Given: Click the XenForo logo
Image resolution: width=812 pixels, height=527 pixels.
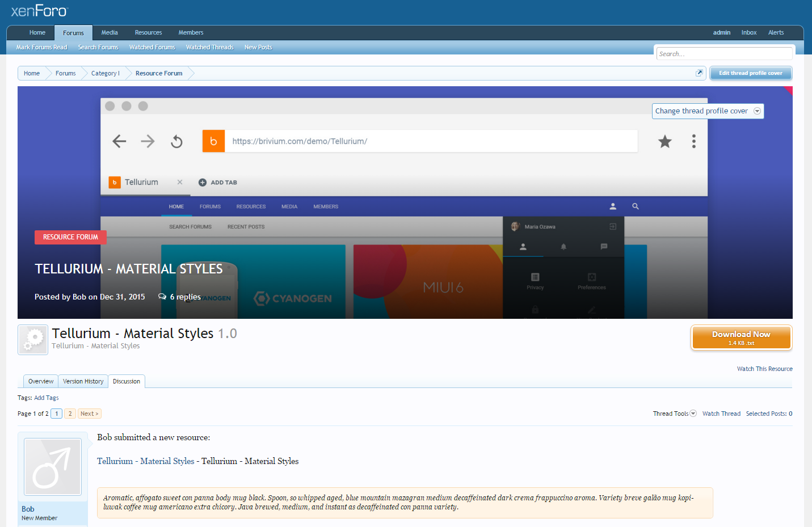Looking at the screenshot, I should pyautogui.click(x=39, y=11).
